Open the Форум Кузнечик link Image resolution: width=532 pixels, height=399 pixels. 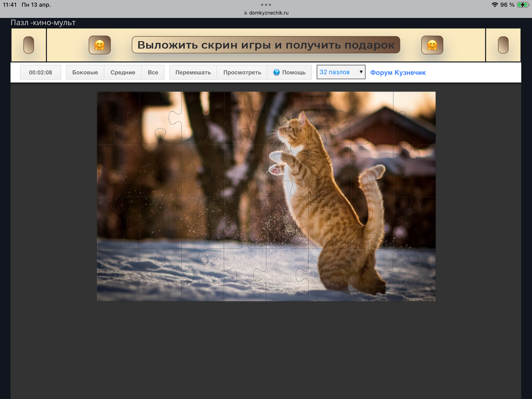[398, 72]
